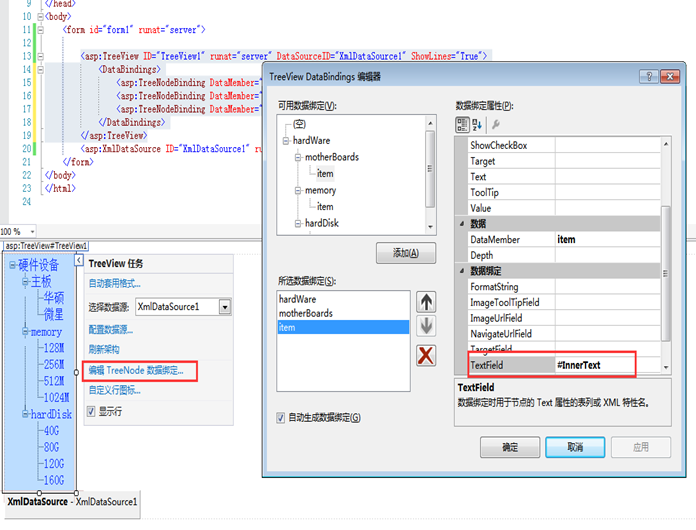Screen dimensions: 696x530
Task: Click the 添加 add button
Action: [404, 253]
